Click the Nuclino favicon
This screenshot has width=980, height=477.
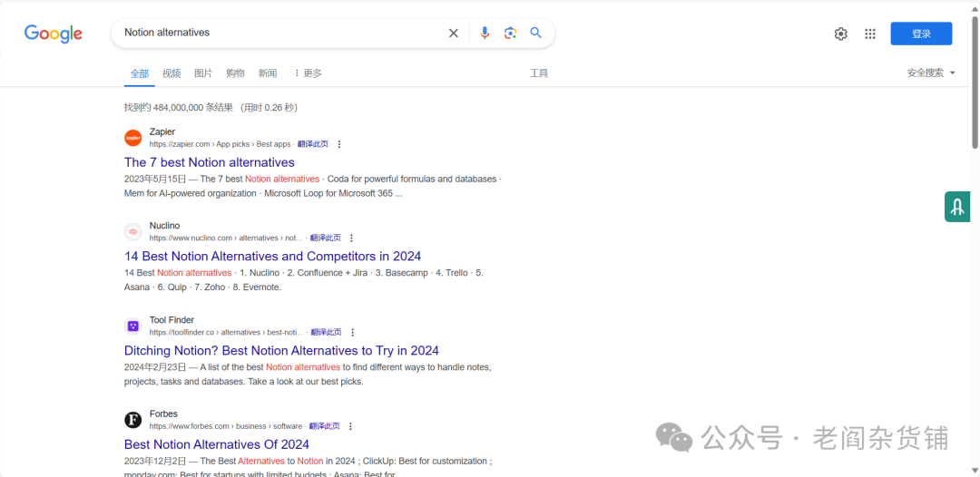[133, 231]
